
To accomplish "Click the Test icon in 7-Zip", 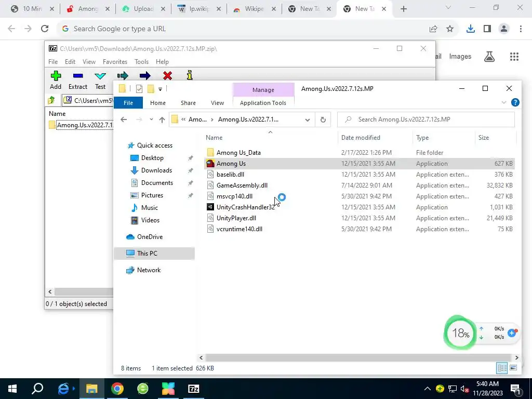I will click(x=100, y=76).
